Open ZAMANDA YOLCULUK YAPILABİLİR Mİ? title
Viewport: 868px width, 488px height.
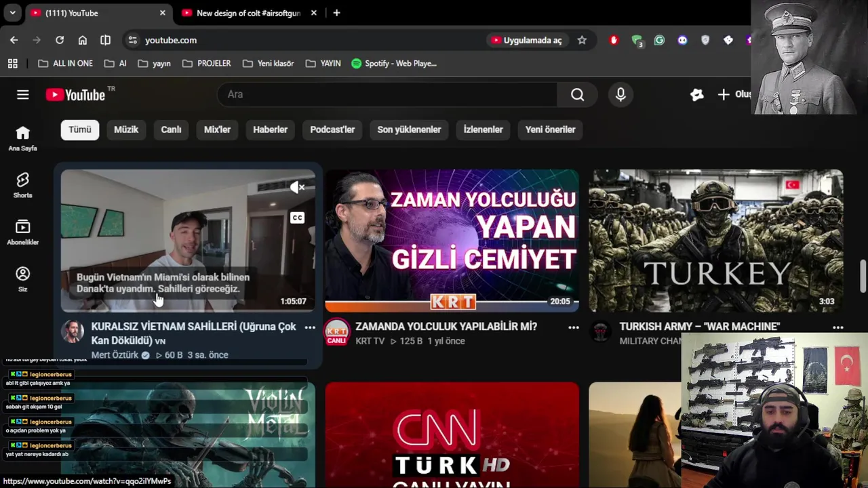tap(446, 327)
